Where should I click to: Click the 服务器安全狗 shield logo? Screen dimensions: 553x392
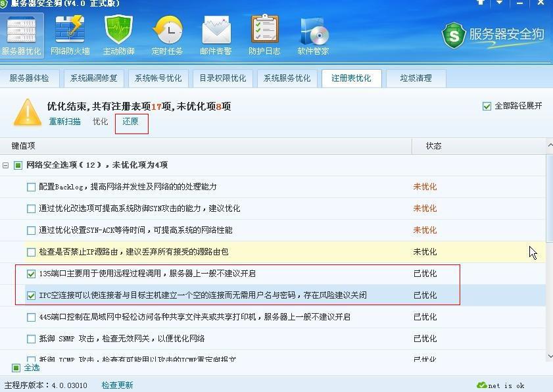[453, 37]
